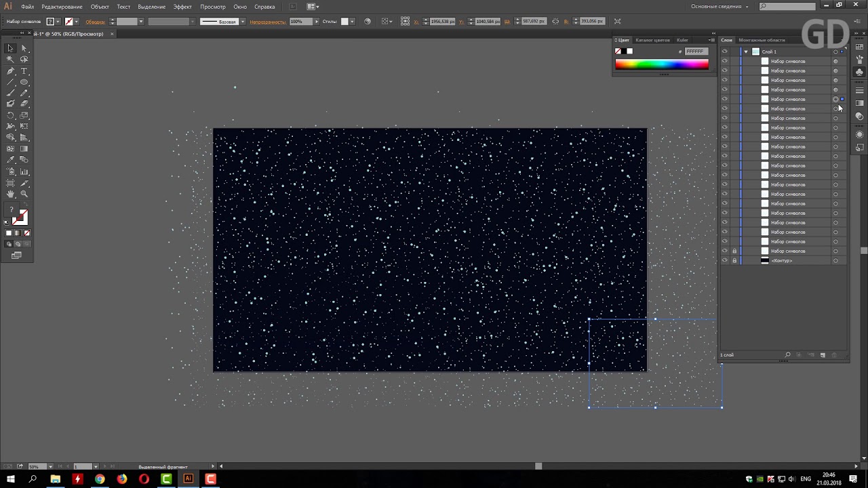Select the Lasso tool
This screenshot has height=488, width=868.
click(x=24, y=60)
